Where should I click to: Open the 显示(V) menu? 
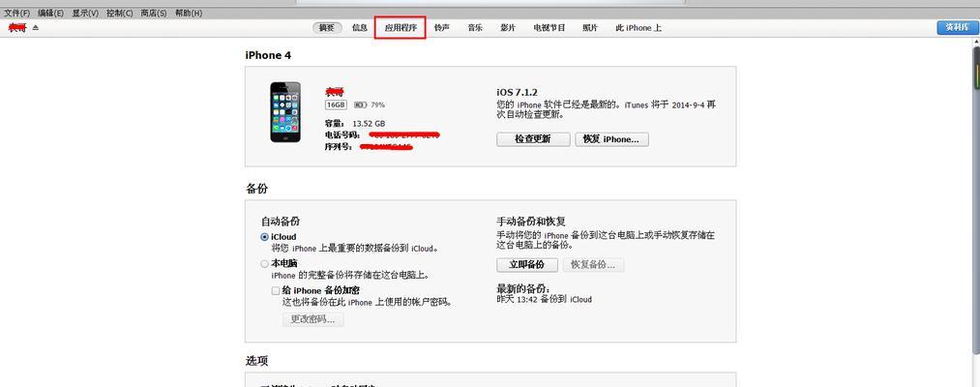pos(85,13)
